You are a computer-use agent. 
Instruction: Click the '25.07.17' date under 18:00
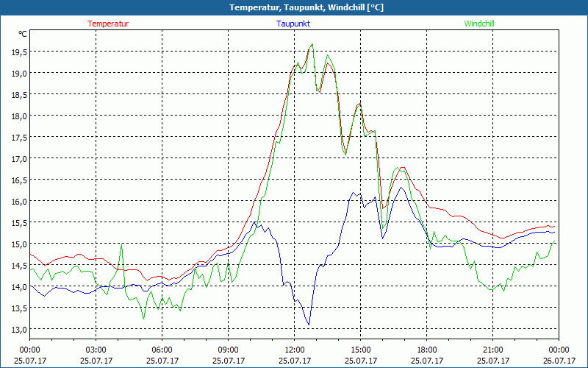[427, 361]
